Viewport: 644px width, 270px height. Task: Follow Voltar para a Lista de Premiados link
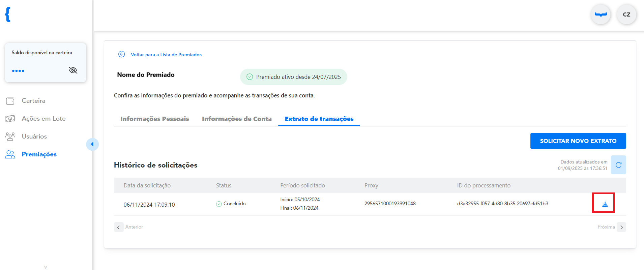click(x=166, y=55)
